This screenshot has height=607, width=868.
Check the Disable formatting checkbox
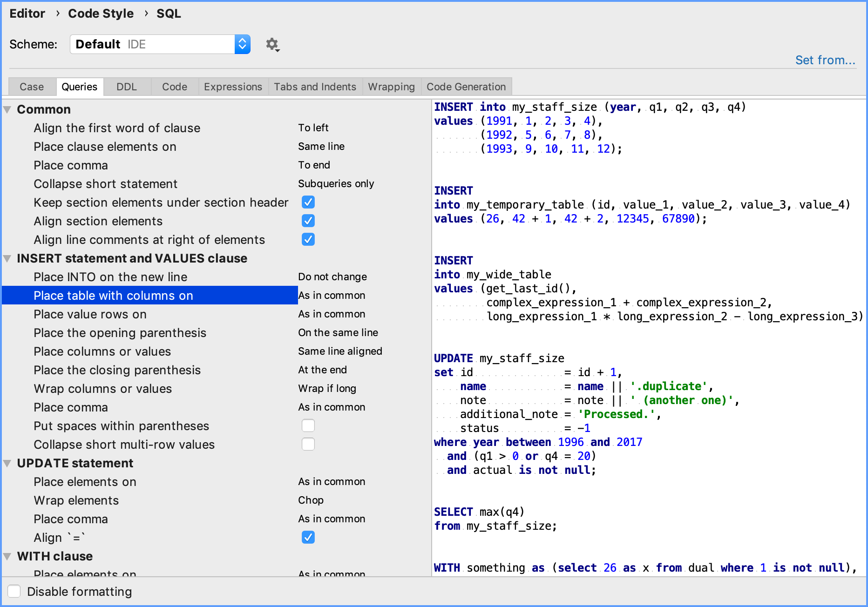click(14, 591)
